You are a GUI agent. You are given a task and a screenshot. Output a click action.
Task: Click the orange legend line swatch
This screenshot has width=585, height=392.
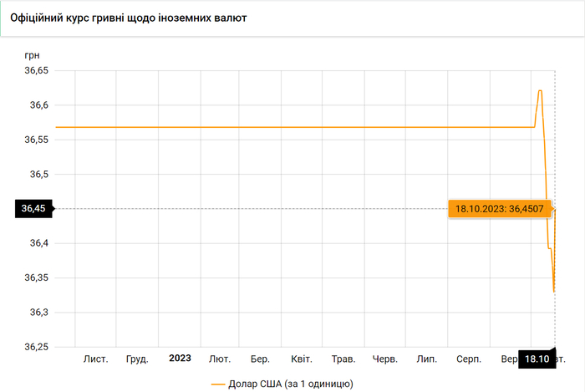[219, 384]
